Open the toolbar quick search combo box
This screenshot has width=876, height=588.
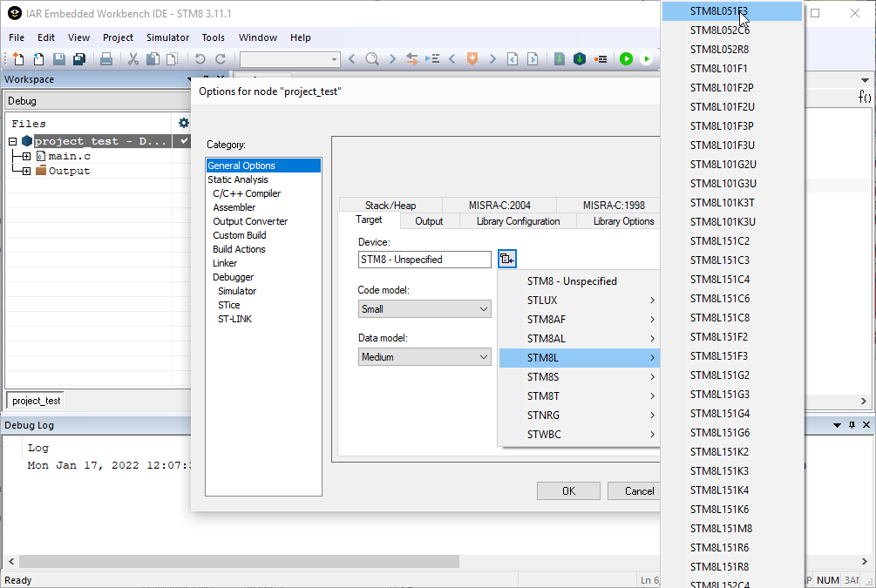click(290, 58)
